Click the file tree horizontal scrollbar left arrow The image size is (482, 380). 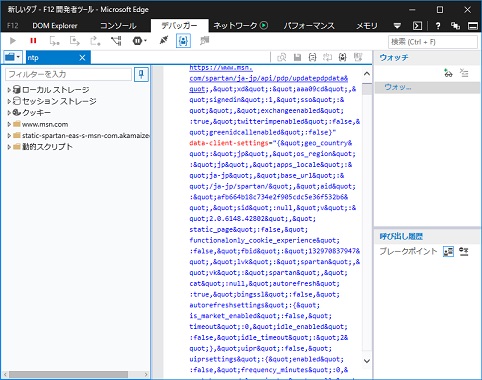[x=5, y=375]
